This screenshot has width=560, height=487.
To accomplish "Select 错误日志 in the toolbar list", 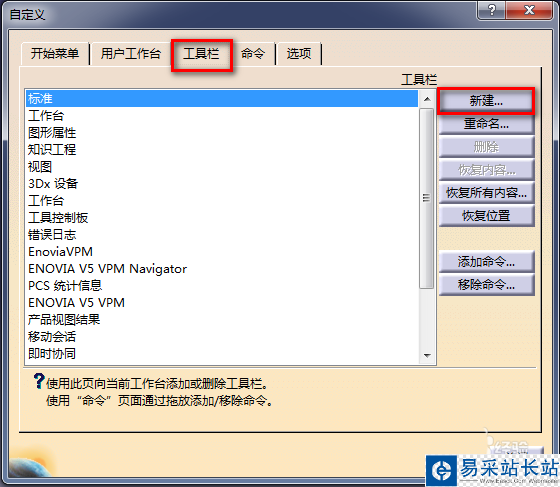I will tap(222, 235).
